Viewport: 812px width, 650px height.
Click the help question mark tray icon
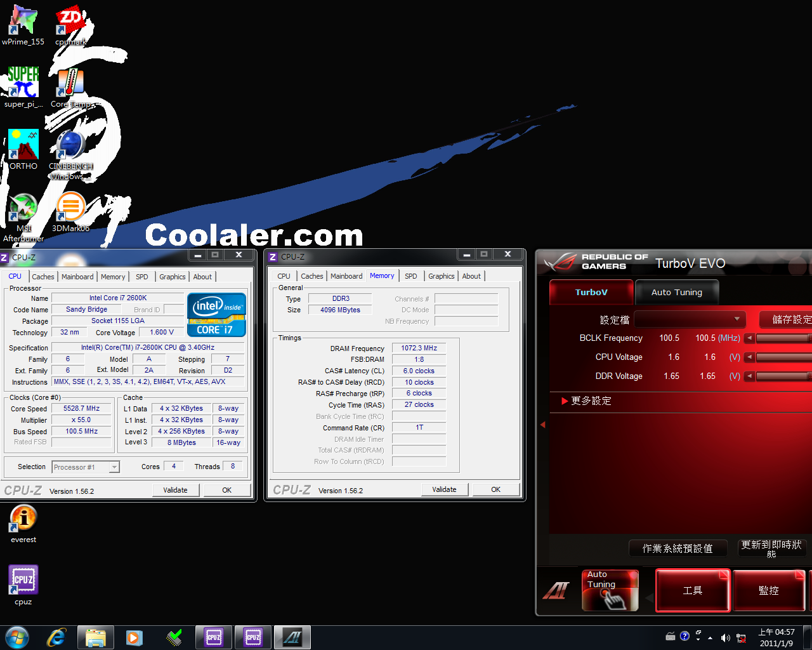click(x=684, y=636)
